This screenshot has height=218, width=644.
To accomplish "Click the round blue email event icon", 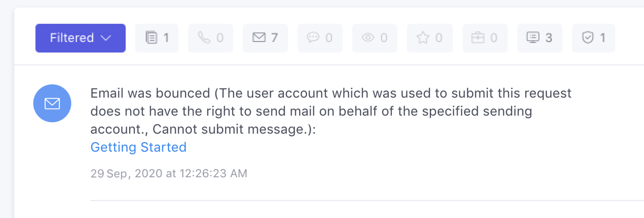I will point(52,103).
